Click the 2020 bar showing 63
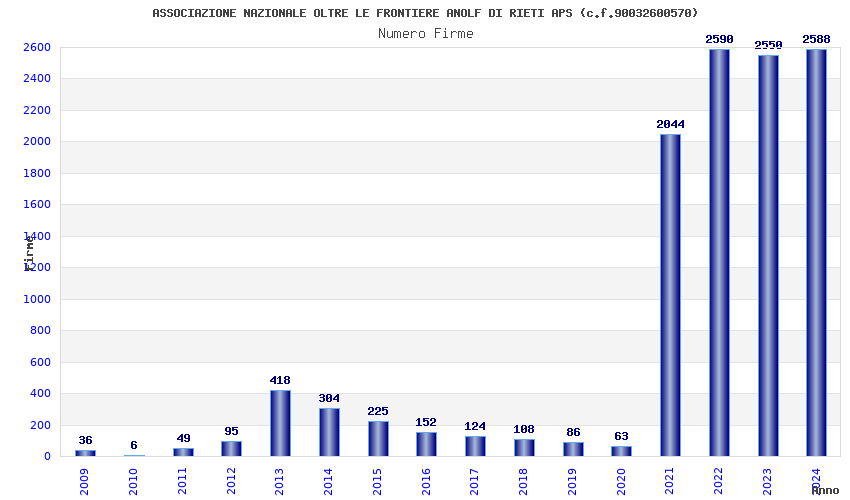This screenshot has width=850, height=500. click(x=621, y=451)
